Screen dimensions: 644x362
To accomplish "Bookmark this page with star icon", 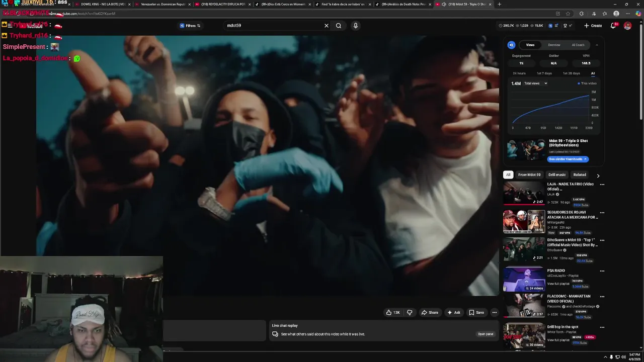I will point(568,14).
